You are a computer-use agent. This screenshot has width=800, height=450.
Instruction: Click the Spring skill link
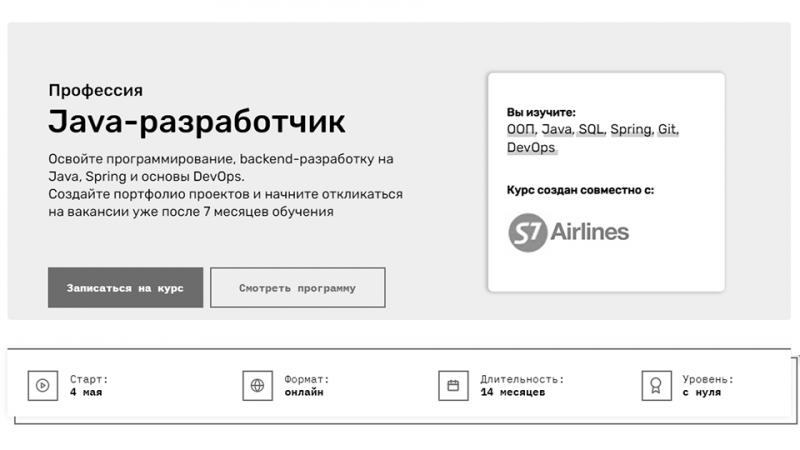[x=630, y=130]
